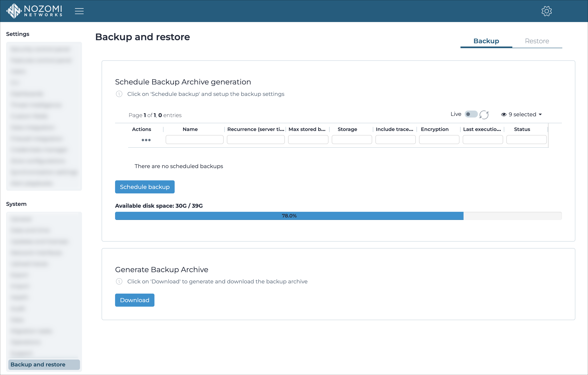Toggle the Live switch on
The height and width of the screenshot is (375, 588).
coord(470,114)
